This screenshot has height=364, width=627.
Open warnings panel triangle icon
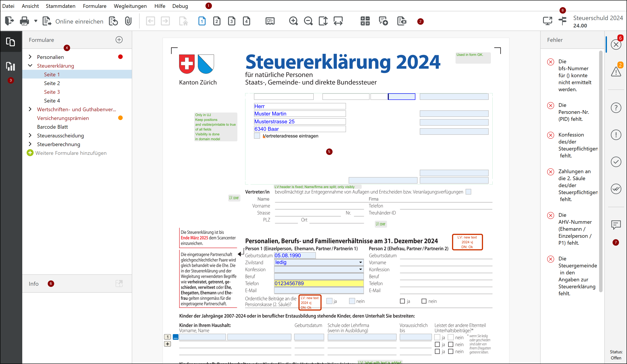(616, 72)
